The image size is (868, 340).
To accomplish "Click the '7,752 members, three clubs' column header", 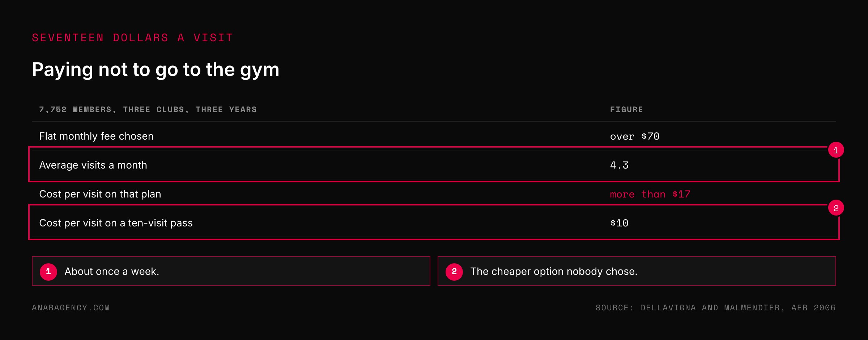I will point(148,110).
